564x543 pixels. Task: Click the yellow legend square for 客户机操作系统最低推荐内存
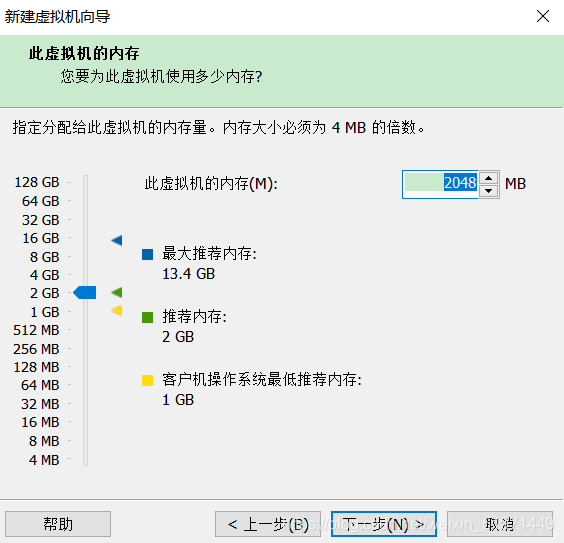click(147, 380)
